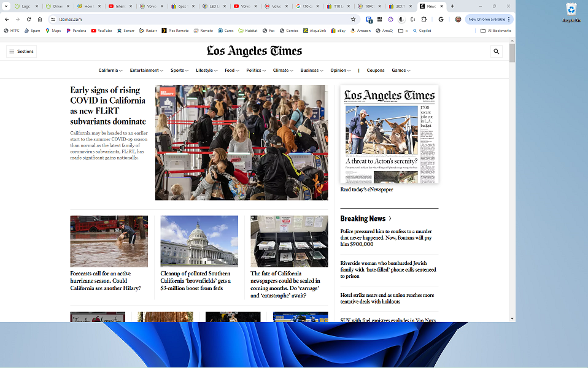The width and height of the screenshot is (588, 368).
Task: Open the Recycle Bin desktop icon
Action: point(571,12)
